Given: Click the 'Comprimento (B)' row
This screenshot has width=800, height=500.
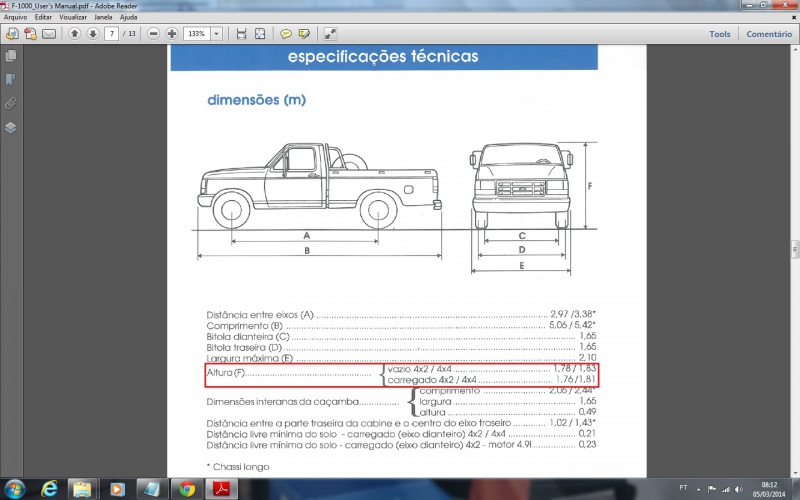Looking at the screenshot, I should pyautogui.click(x=401, y=326).
